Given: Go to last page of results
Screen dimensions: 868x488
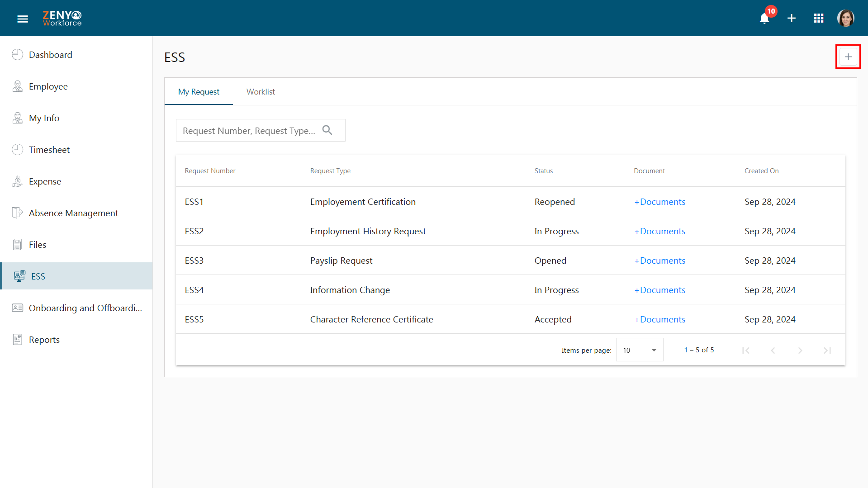Looking at the screenshot, I should 827,351.
